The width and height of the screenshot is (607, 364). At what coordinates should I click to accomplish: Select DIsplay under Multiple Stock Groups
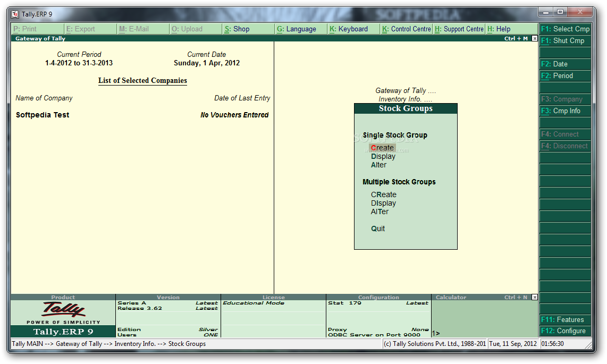point(383,203)
